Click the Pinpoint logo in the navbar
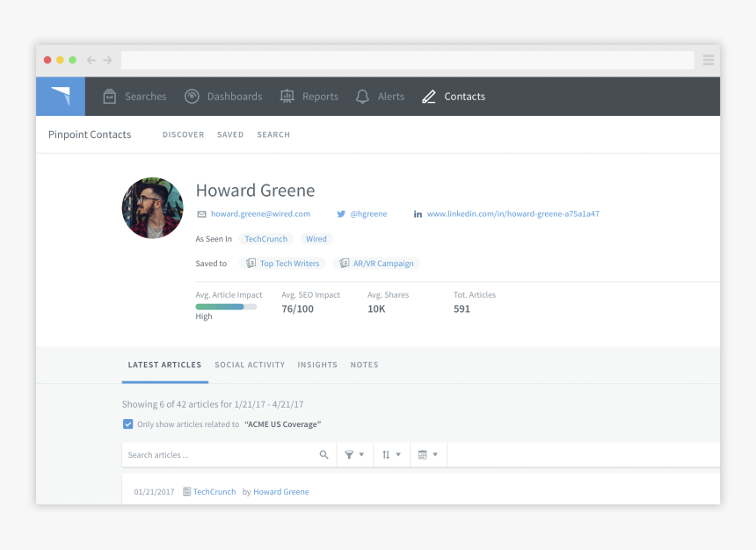Viewport: 756px width, 550px height. click(x=60, y=97)
